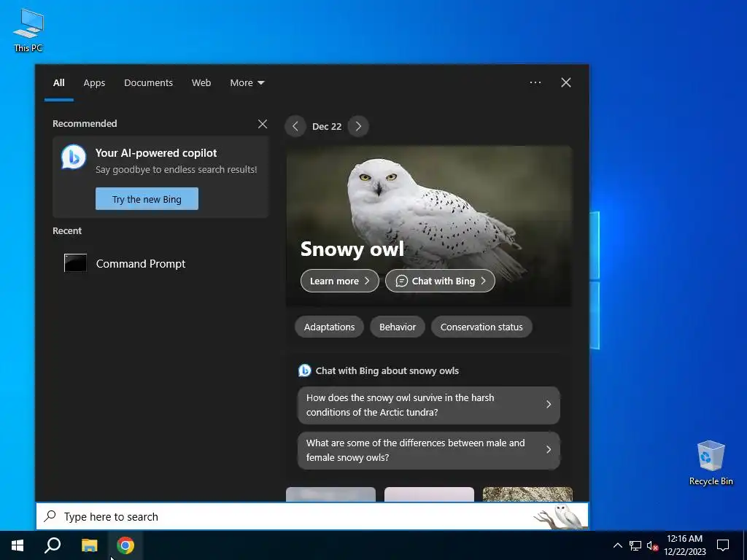This screenshot has width=747, height=560.
Task: Open This PC desktop icon
Action: point(28,31)
